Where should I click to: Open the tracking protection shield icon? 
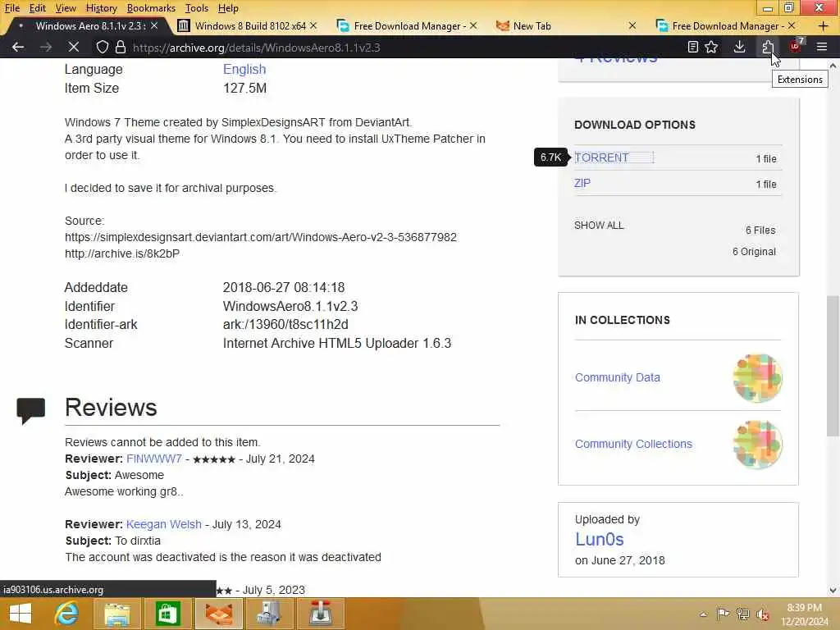pyautogui.click(x=103, y=47)
